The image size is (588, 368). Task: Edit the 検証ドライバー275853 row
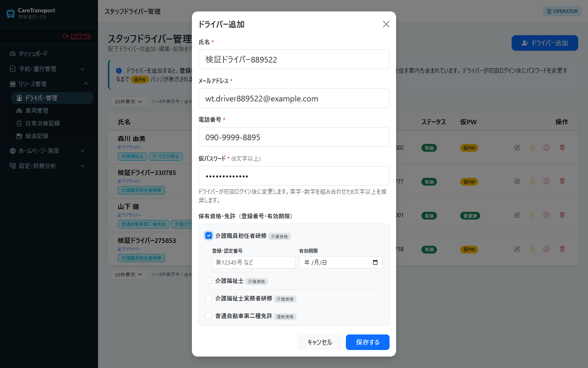[517, 249]
